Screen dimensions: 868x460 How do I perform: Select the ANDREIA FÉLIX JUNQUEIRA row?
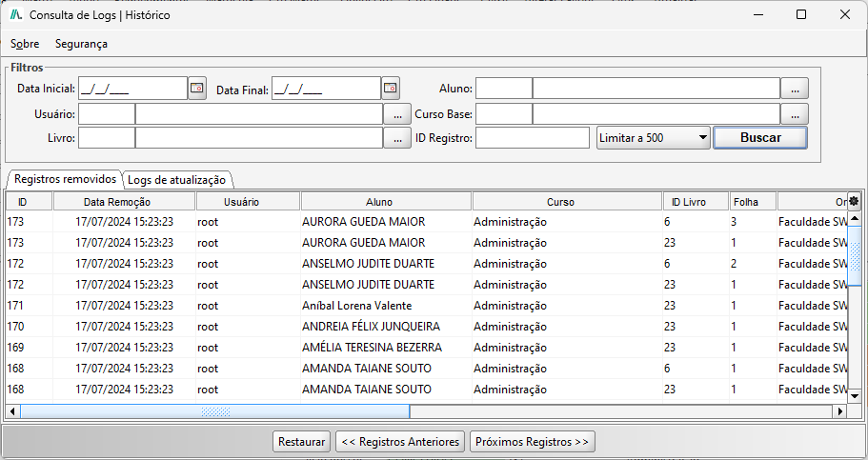pos(427,327)
